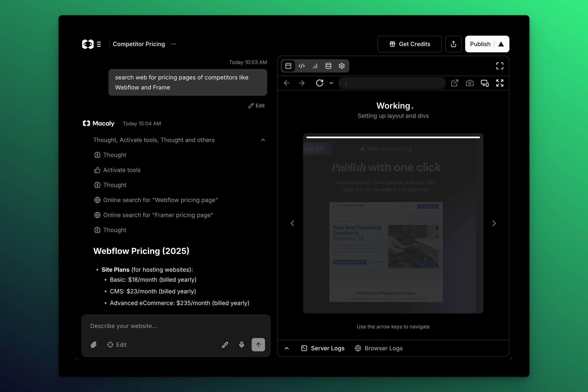Viewport: 588px width, 392px height.
Task: Start voice input with the microphone icon
Action: click(x=241, y=344)
